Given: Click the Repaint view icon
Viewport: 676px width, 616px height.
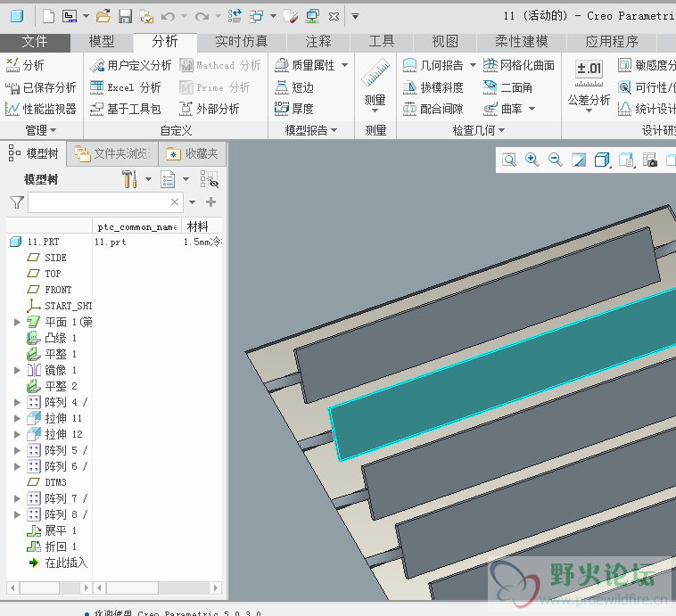Looking at the screenshot, I should 578,160.
